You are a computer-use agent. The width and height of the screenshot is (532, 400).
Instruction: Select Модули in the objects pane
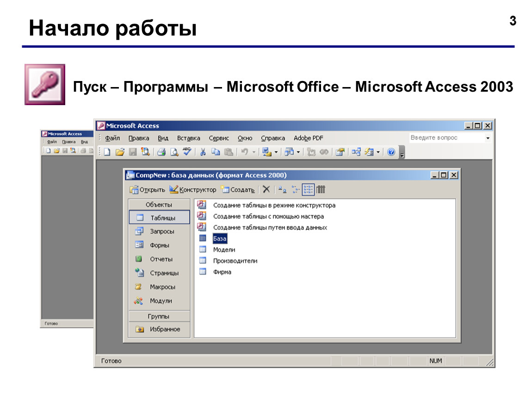(159, 301)
